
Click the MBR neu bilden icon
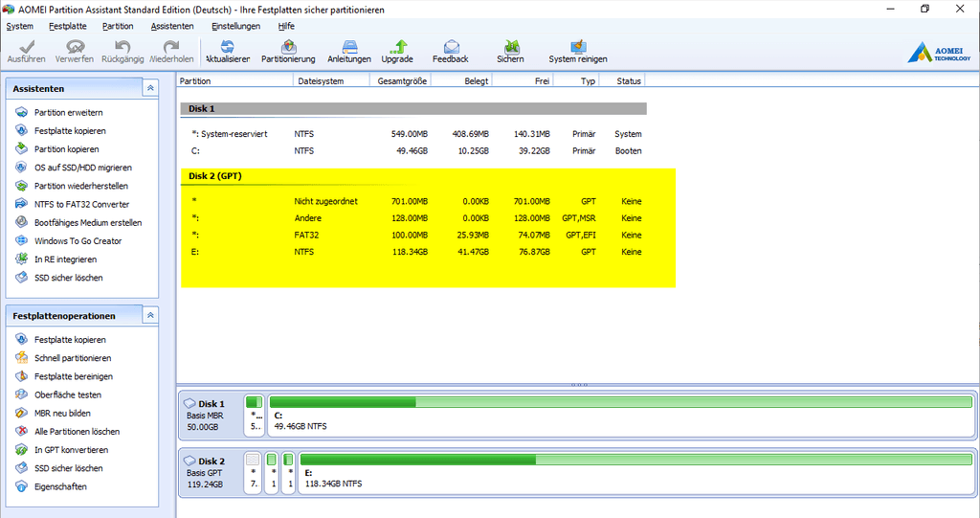pyautogui.click(x=21, y=413)
